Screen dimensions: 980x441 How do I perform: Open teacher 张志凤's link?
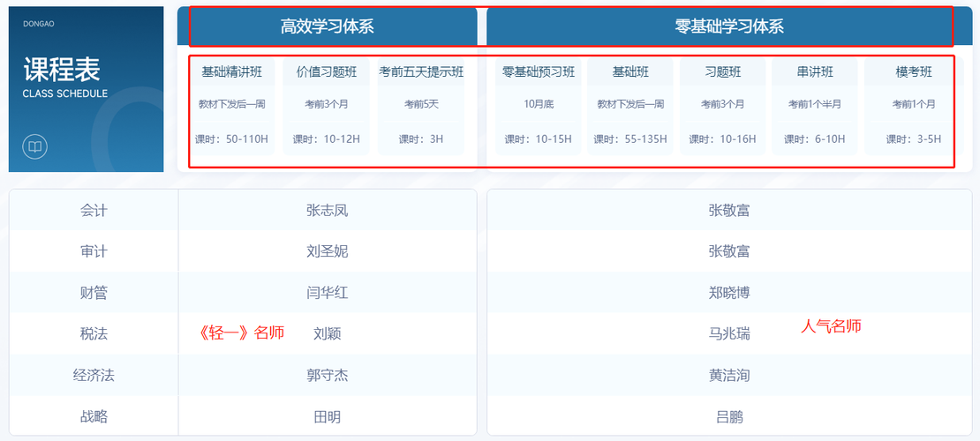coord(327,211)
